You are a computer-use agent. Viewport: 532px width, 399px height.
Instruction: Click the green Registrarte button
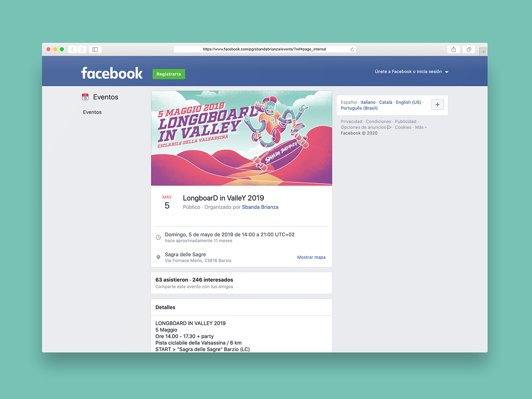(169, 74)
